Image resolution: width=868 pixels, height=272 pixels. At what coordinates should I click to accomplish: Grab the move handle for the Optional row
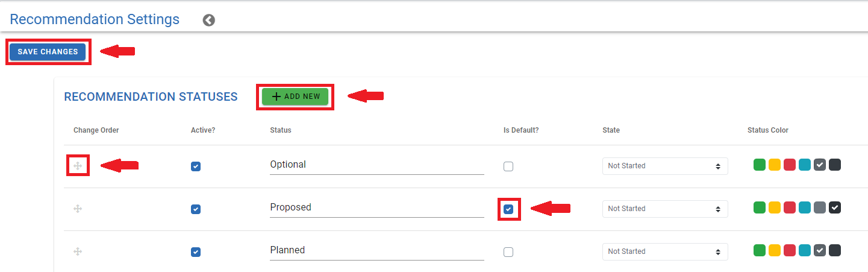click(x=78, y=165)
